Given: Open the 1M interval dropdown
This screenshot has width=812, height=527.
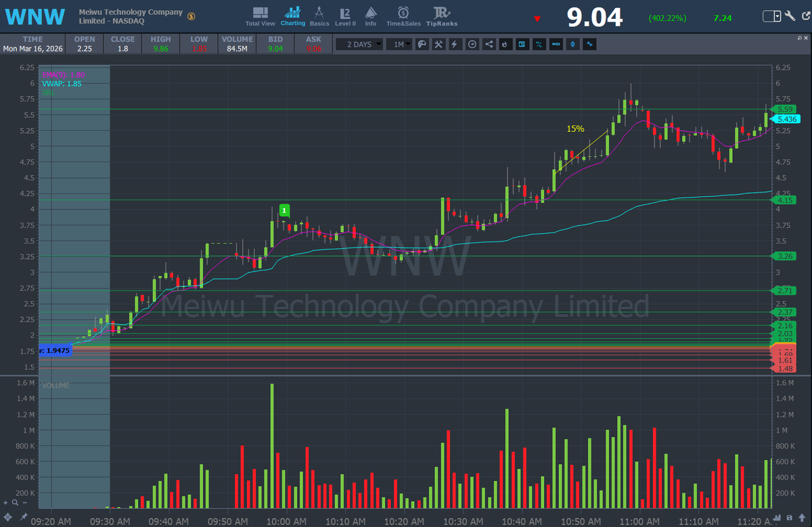Looking at the screenshot, I should click(400, 44).
